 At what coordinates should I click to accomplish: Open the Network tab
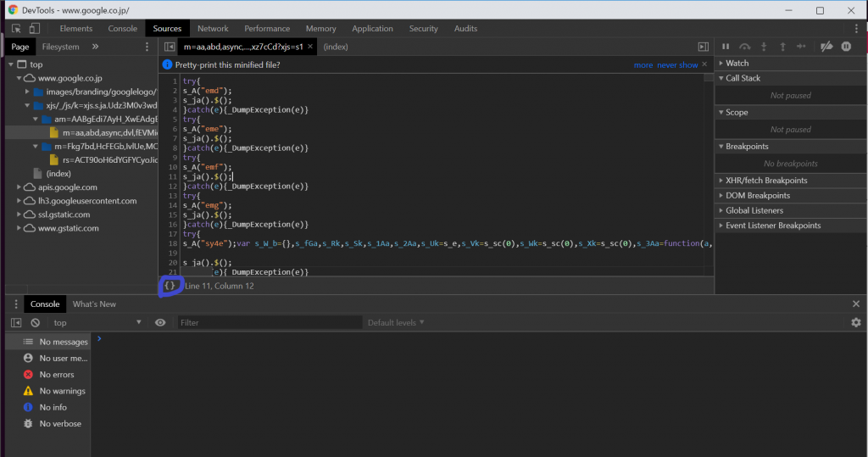pos(213,28)
